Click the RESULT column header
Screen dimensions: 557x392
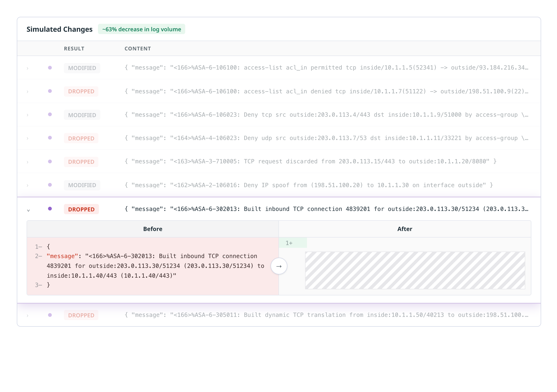pos(74,49)
